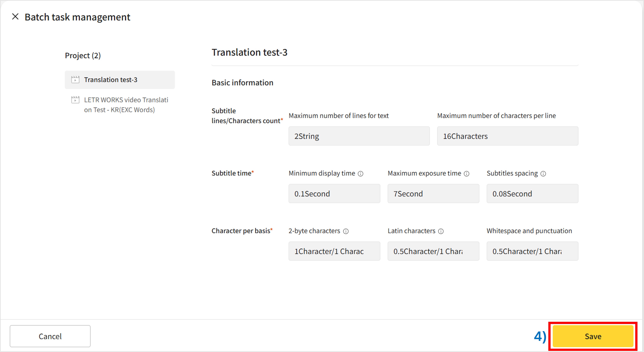
Task: Click the Latin characters value field
Action: 433,251
